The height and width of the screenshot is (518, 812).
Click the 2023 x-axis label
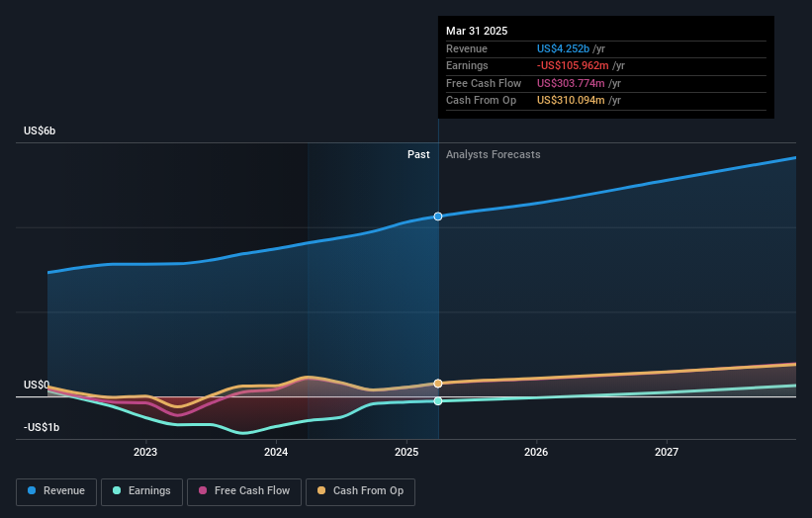tap(145, 452)
